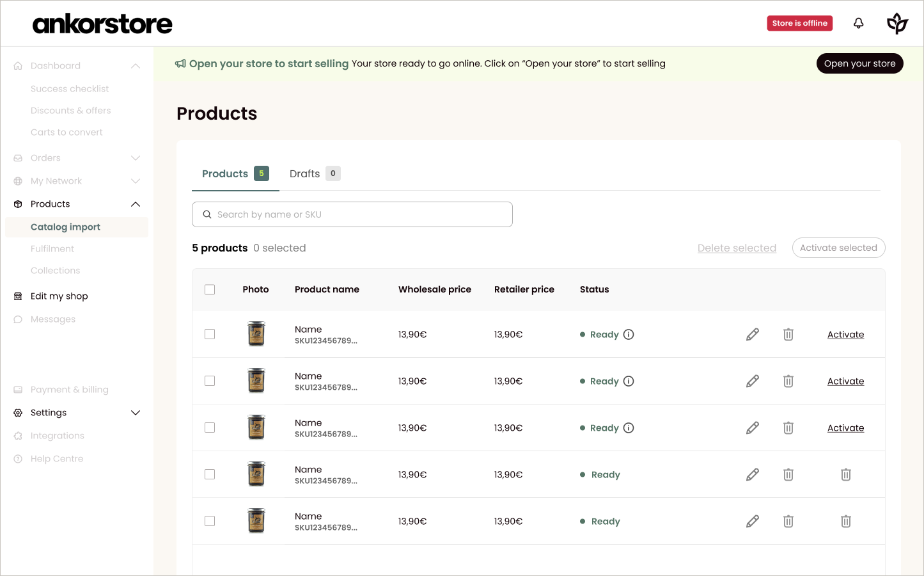Click the Open your store button
The image size is (924, 576).
tap(859, 63)
